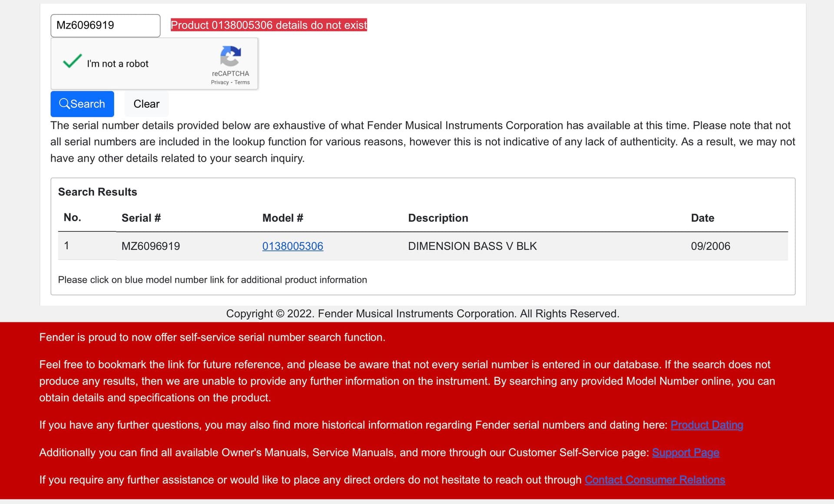Click the magnifier icon in the Search button

click(x=64, y=103)
